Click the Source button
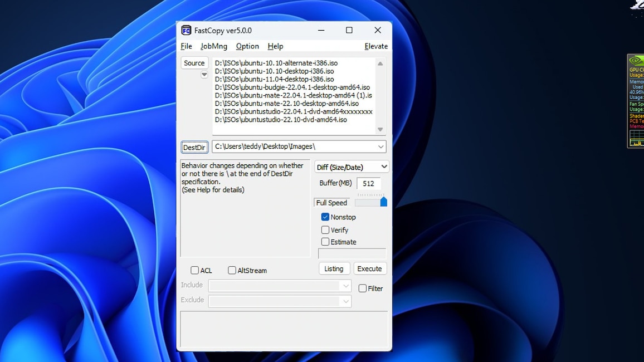The height and width of the screenshot is (362, 644). (x=194, y=63)
